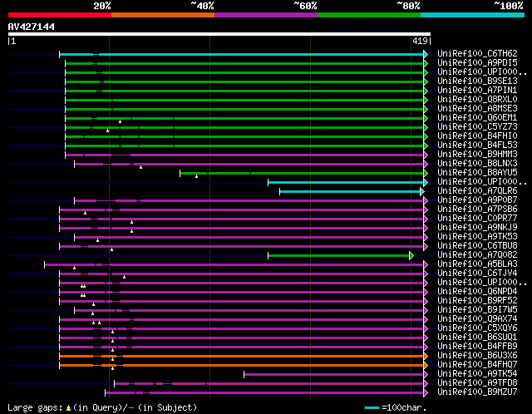Image resolution: width=532 pixels, height=414 pixels.
Task: Select the UniRef100_A9P0B7 label
Action: tap(477, 200)
